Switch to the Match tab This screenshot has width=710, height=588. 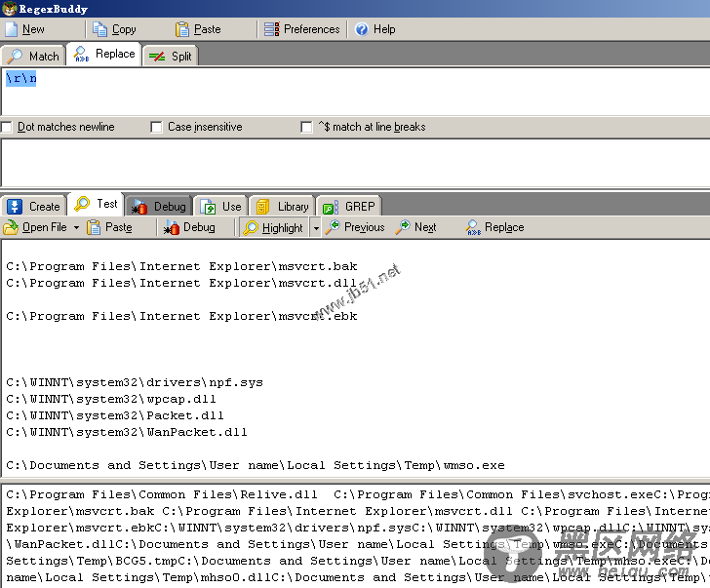33,56
